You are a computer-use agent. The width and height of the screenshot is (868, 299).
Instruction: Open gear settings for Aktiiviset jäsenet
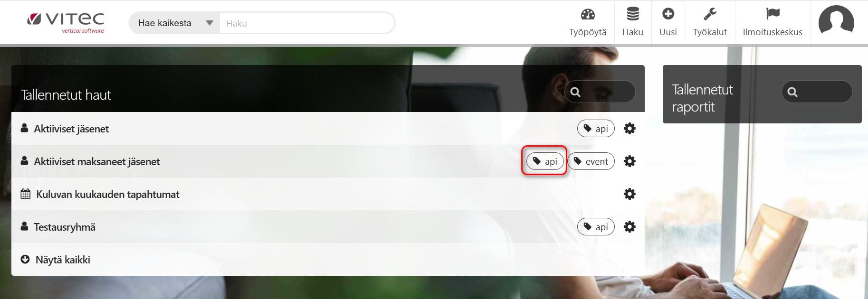pos(630,129)
